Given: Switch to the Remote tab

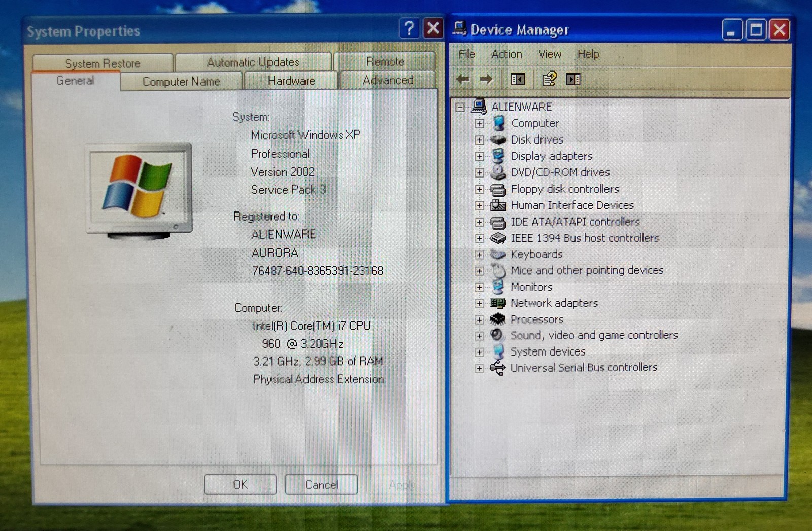Looking at the screenshot, I should tap(385, 61).
